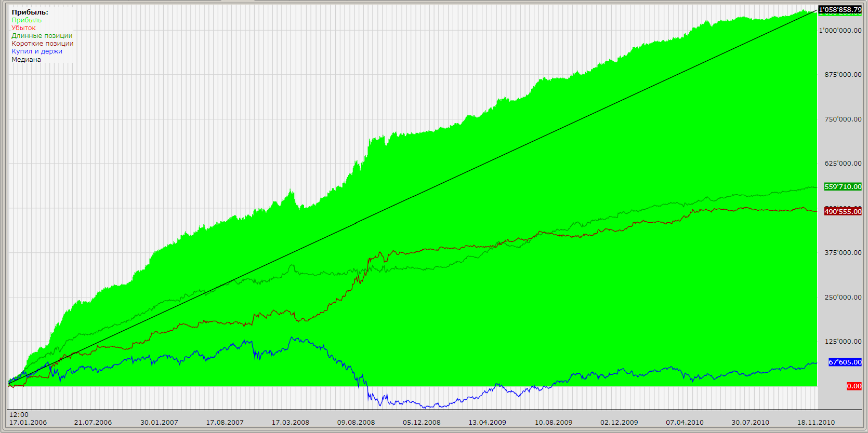Screen dimensions: 868x433
Task: Select the "Убыток" legend entry
Action: (23, 28)
